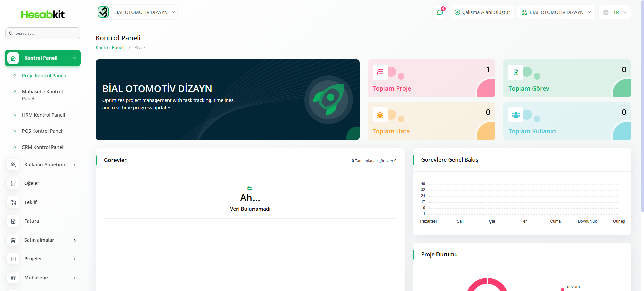Click the Kontrol Paneli home icon
Image resolution: width=644 pixels, height=291 pixels.
click(x=13, y=58)
